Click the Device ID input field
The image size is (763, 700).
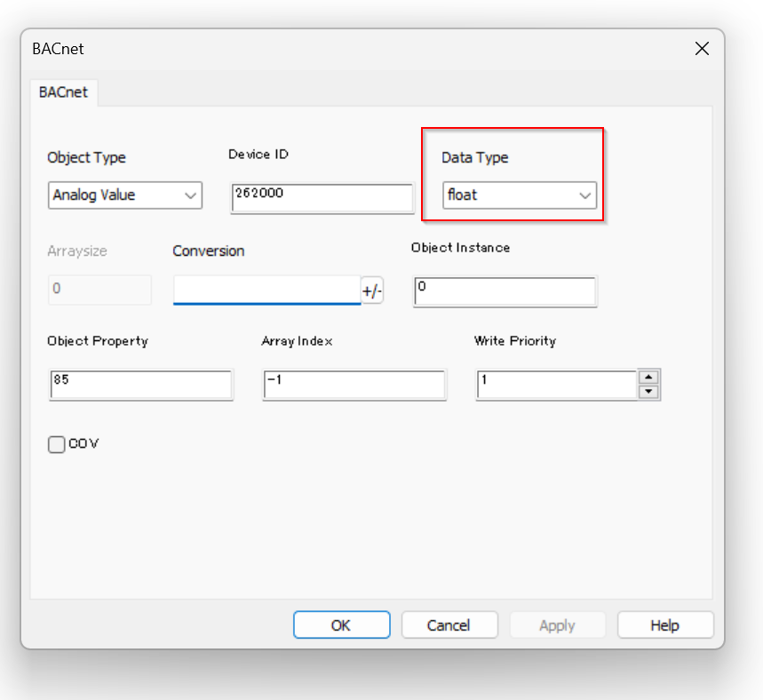322,198
